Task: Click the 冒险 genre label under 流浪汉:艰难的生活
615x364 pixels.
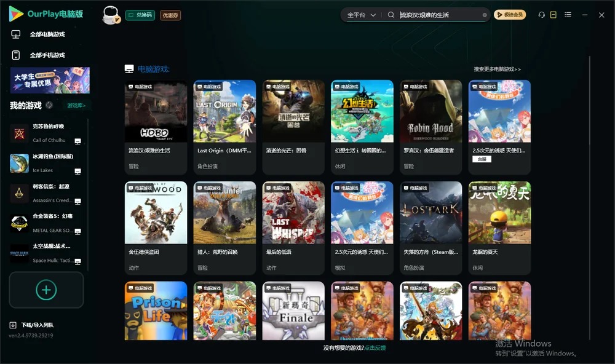Action: coord(133,166)
